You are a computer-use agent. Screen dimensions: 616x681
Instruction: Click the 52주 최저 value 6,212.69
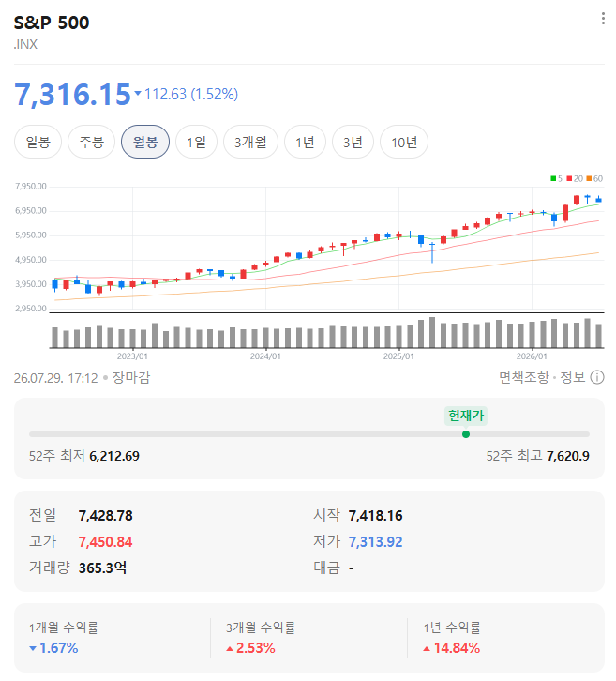[114, 456]
